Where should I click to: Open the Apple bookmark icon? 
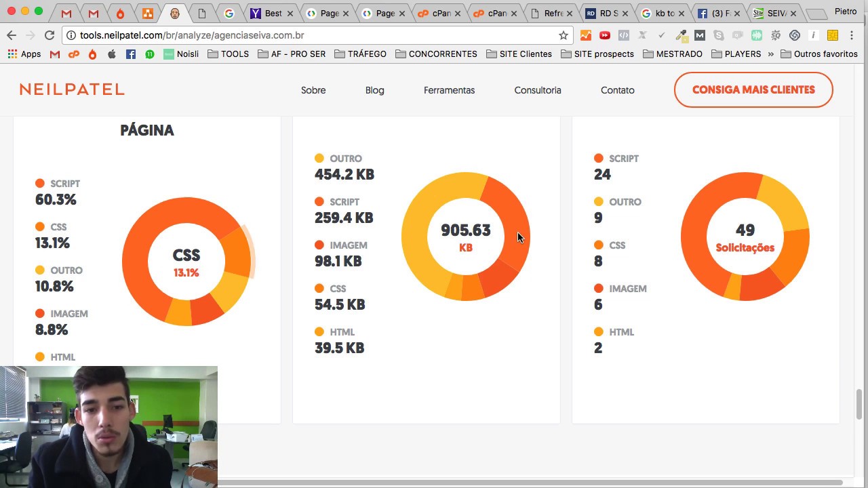coord(112,54)
